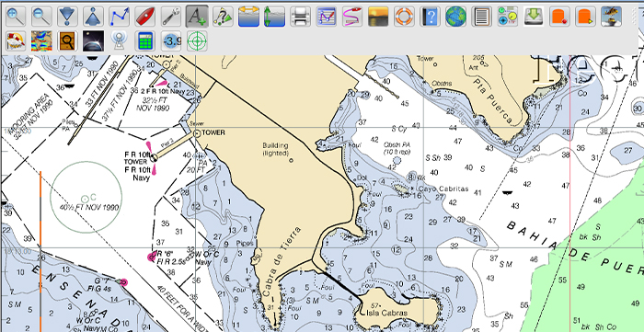Zoom in with the magnifier-plus tool
The image size is (644, 332).
click(x=16, y=17)
